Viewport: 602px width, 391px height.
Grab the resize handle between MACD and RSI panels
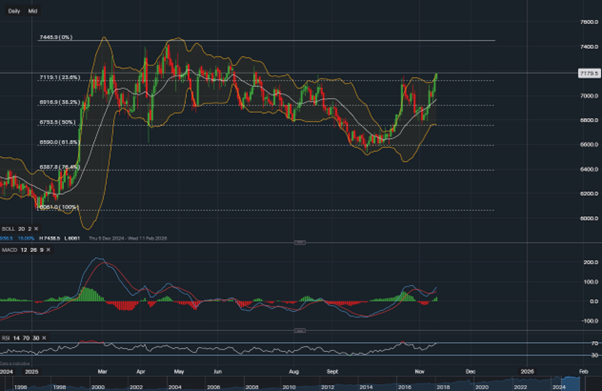(x=300, y=330)
